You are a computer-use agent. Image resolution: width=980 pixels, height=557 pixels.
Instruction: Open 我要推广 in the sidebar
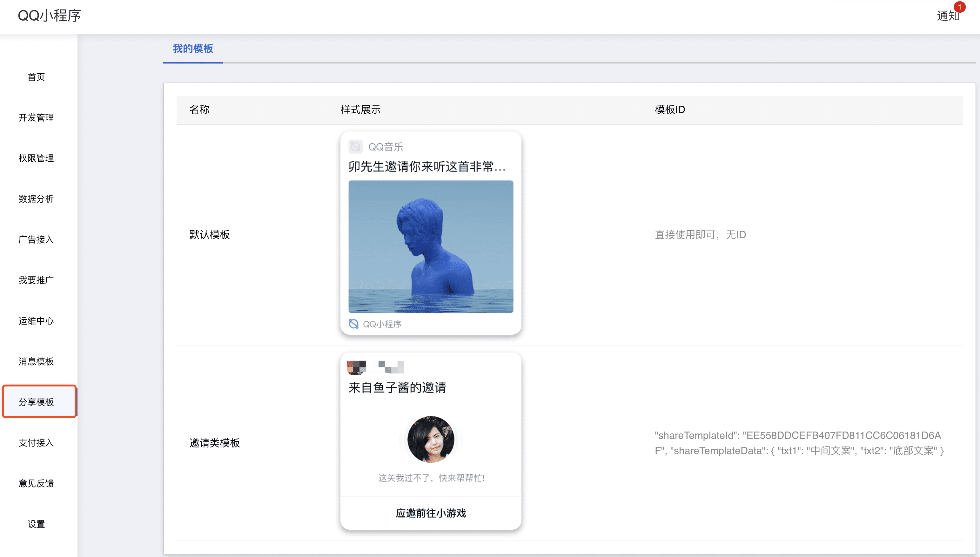(x=36, y=280)
